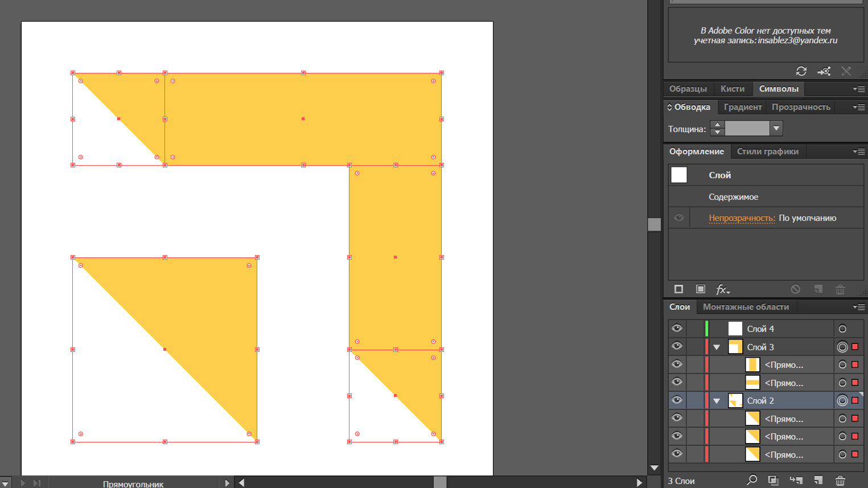The width and height of the screenshot is (868, 488).
Task: Open the Stroke panel flyout menu
Action: tap(859, 107)
